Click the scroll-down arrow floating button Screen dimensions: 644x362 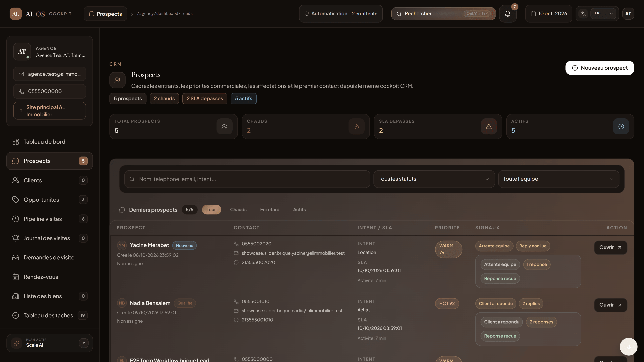click(x=629, y=347)
